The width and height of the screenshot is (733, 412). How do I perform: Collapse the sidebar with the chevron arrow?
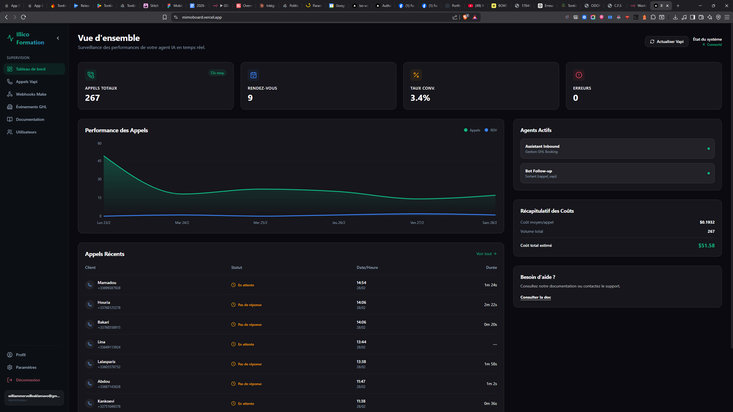58,38
